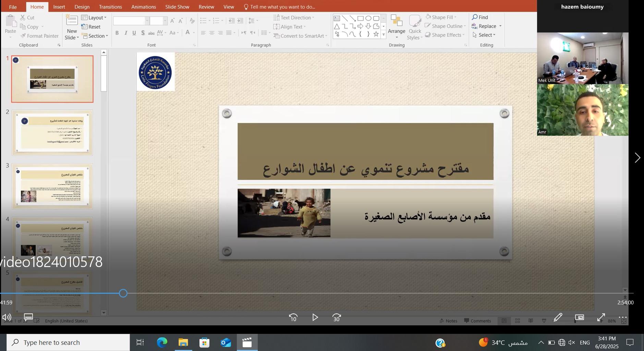Switch to the Insert tab
The width and height of the screenshot is (644, 351).
[59, 7]
